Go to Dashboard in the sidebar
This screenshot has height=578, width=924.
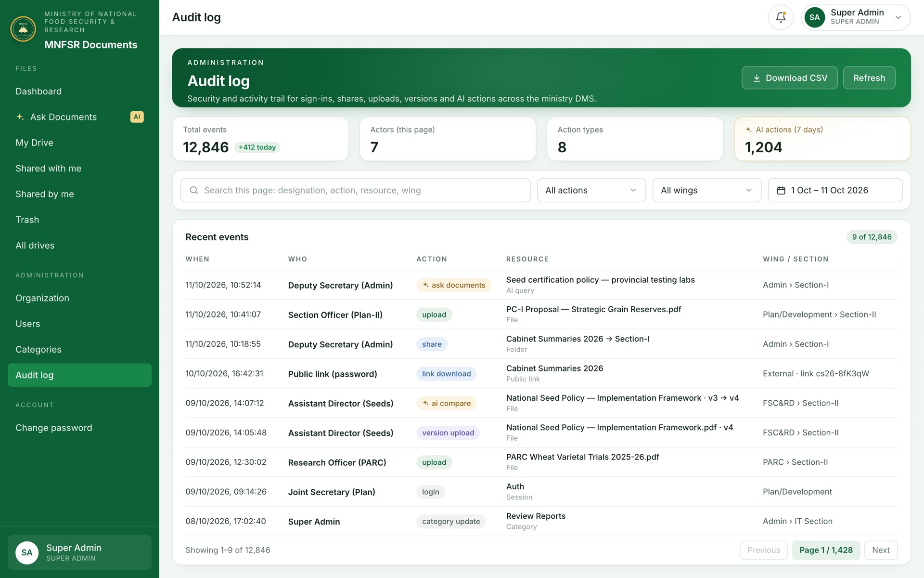click(x=79, y=92)
